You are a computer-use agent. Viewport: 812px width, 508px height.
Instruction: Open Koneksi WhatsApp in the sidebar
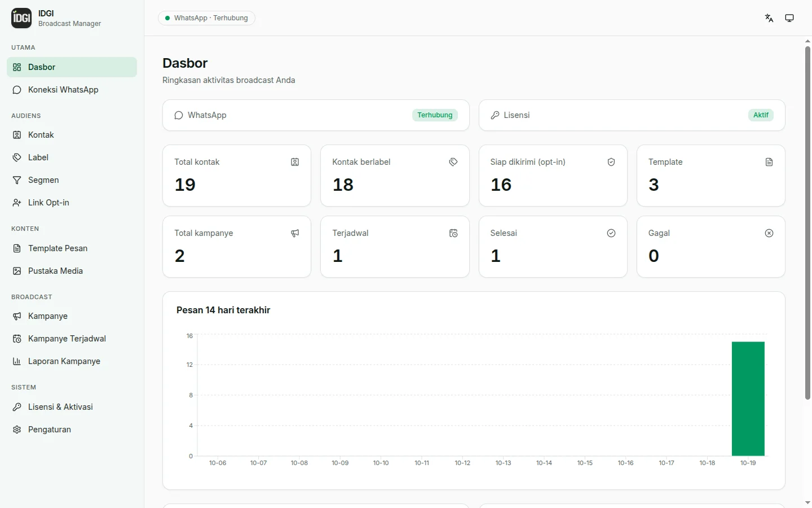(72, 90)
